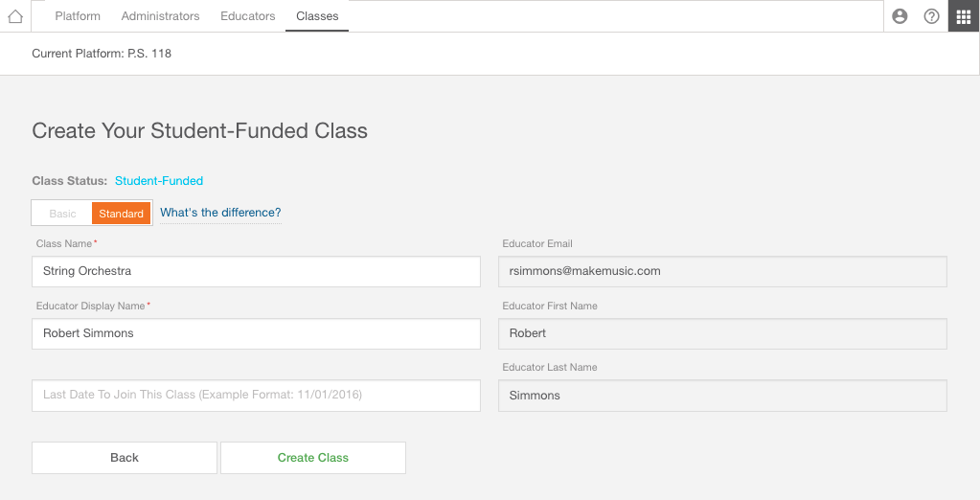Viewport: 980px width, 500px height.
Task: Select the Classes tab
Action: pyautogui.click(x=317, y=16)
